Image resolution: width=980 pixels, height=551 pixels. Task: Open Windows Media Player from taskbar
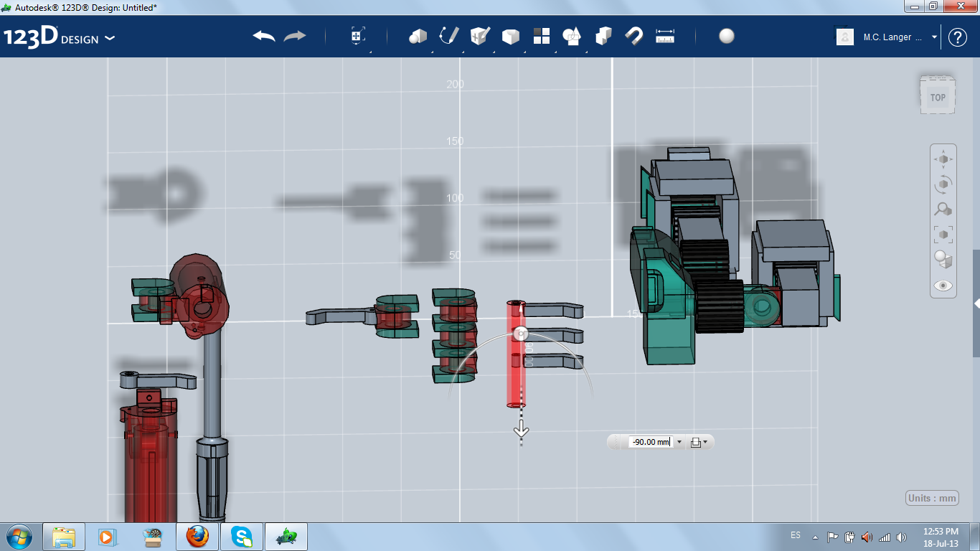[108, 537]
